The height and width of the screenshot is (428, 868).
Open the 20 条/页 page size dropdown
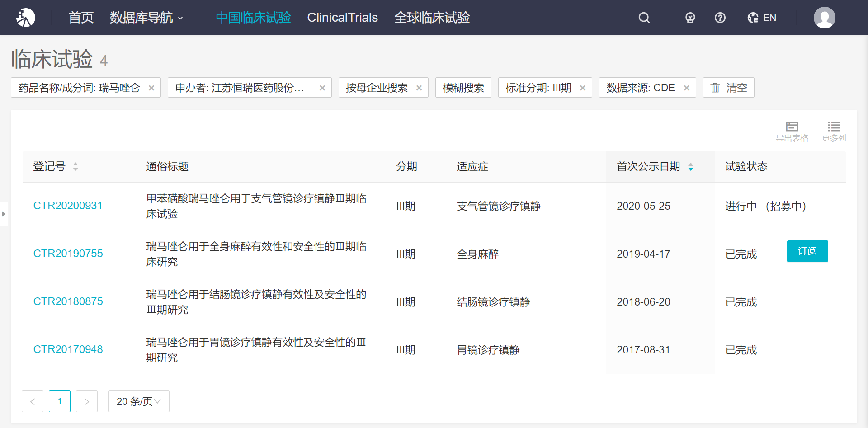tap(139, 401)
